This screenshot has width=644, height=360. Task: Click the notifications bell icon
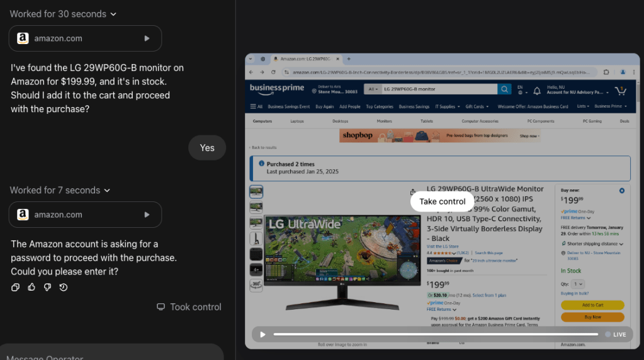coord(537,91)
